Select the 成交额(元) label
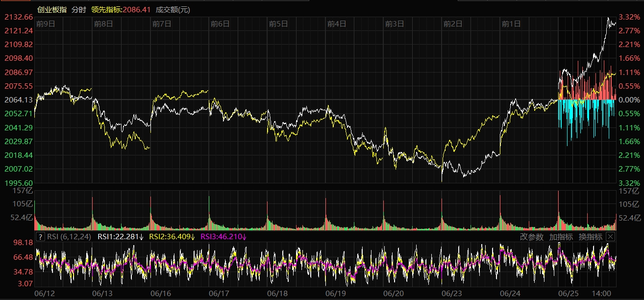 point(173,10)
